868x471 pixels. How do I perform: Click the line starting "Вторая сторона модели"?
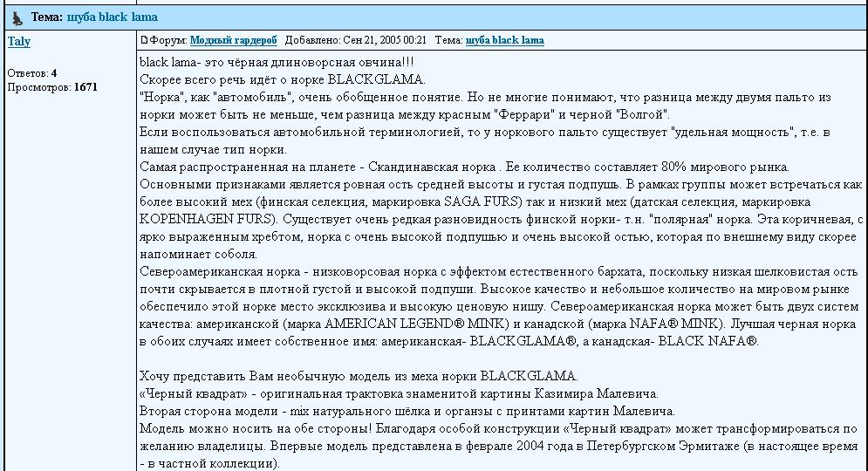[407, 411]
